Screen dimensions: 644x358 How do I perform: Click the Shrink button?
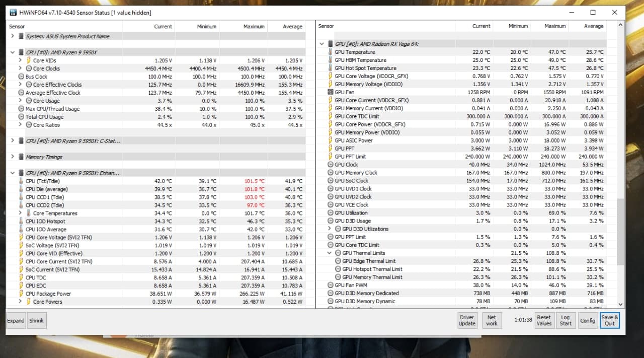[36, 321]
